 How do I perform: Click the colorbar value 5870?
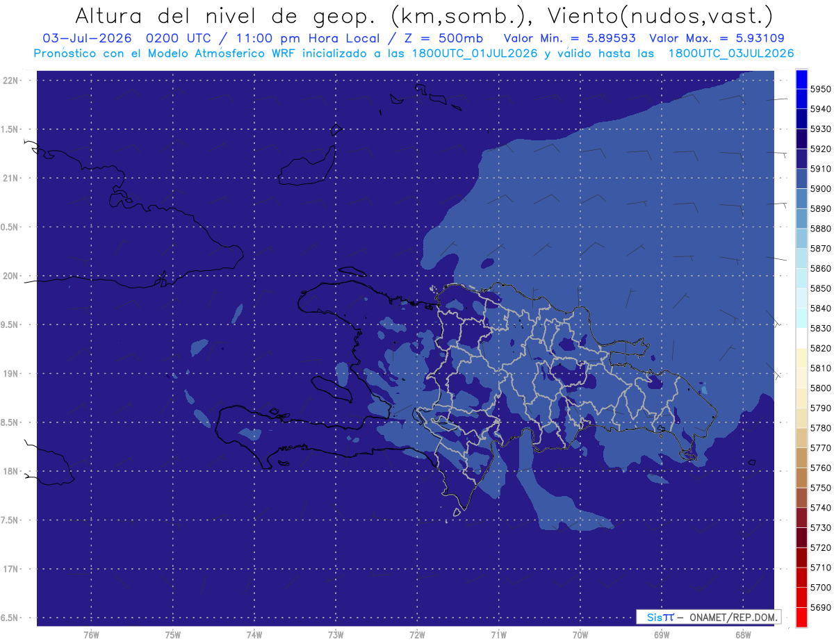click(x=821, y=249)
